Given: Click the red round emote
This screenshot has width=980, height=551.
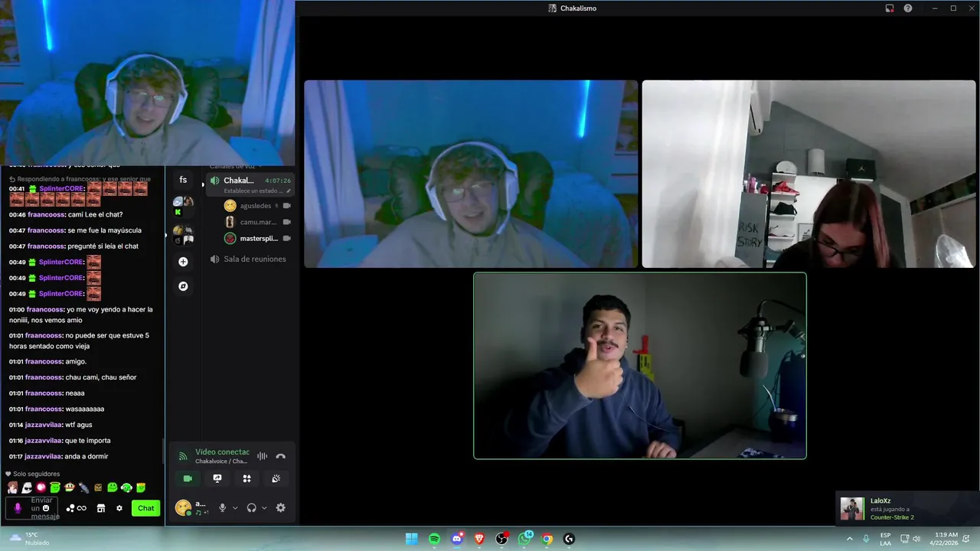Looking at the screenshot, I should [x=41, y=487].
